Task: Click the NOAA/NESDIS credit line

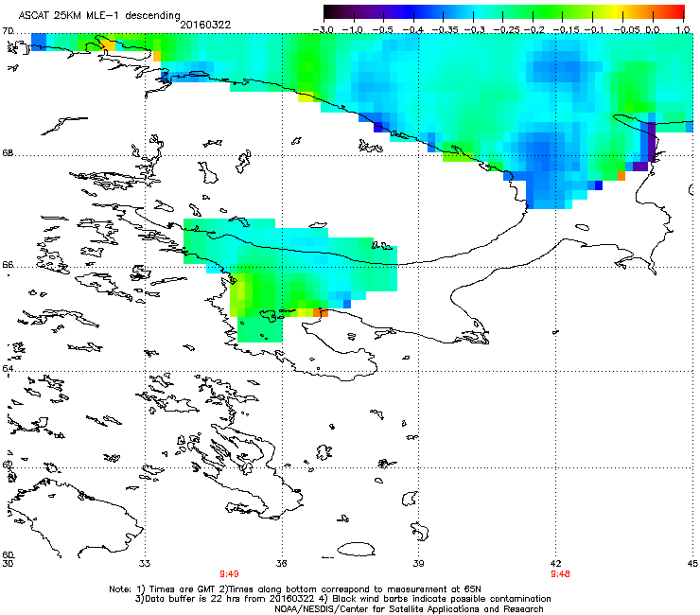Action: 409,609
